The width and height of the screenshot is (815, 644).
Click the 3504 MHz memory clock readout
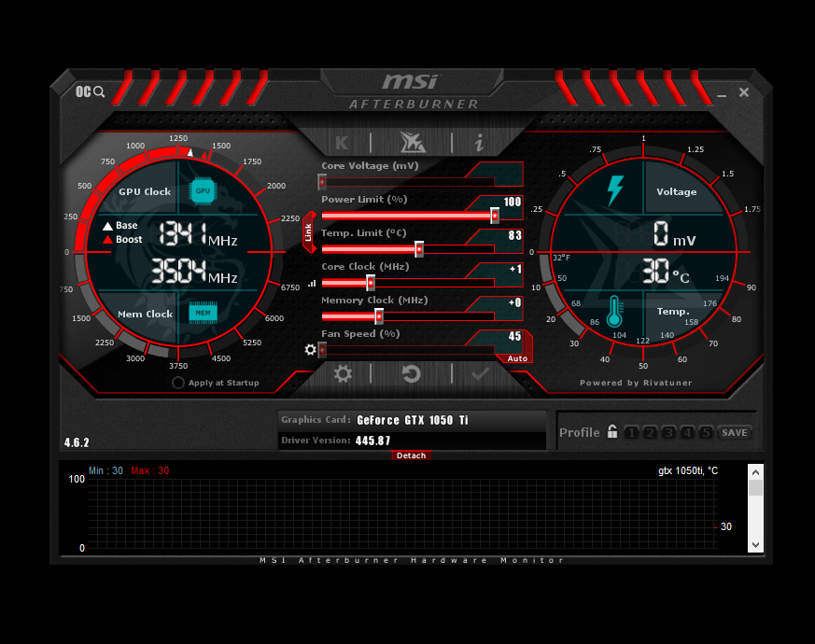194,272
